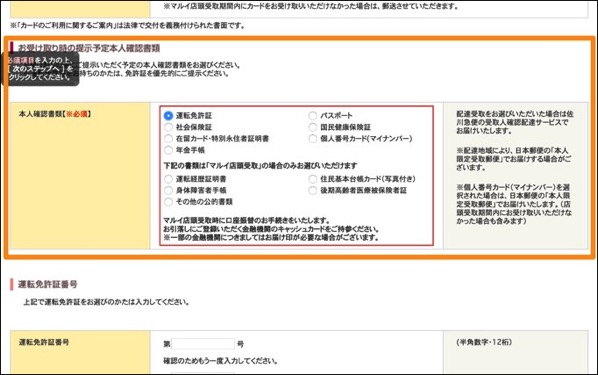Image resolution: width=598 pixels, height=375 pixels.
Task: Click the 運転免許証番号 section heading
Action: point(48,284)
